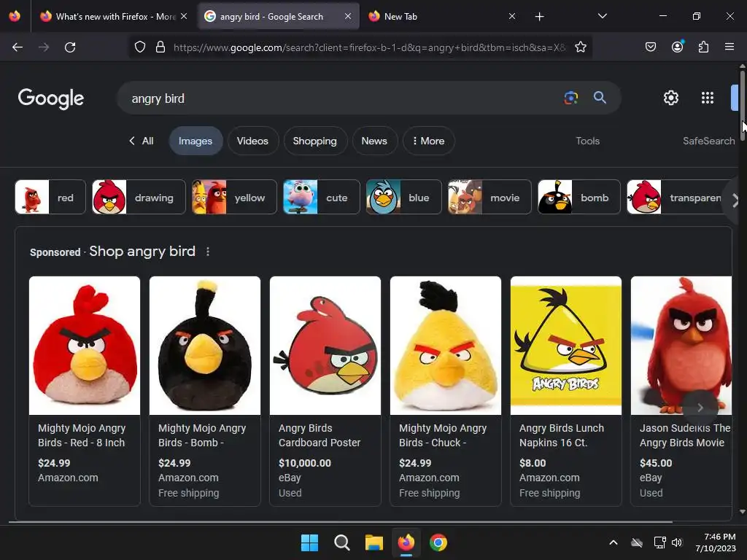
Task: Open the Firefox hamburger application menu
Action: 729,47
